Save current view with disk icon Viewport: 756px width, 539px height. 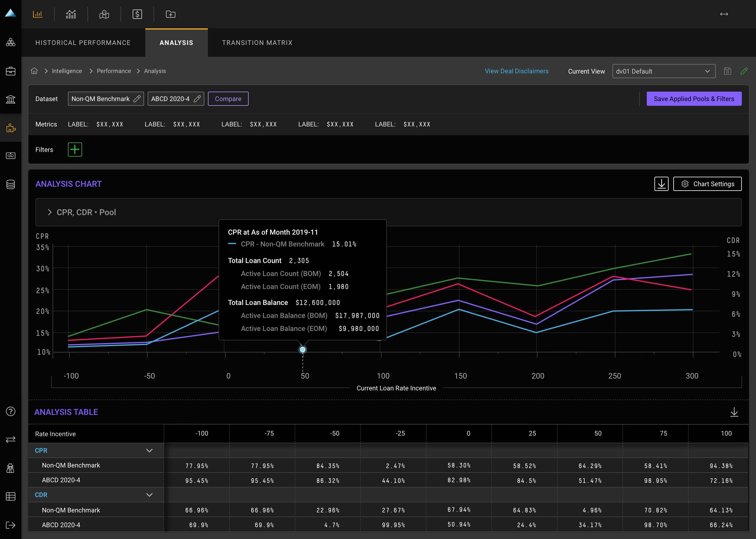pos(727,71)
